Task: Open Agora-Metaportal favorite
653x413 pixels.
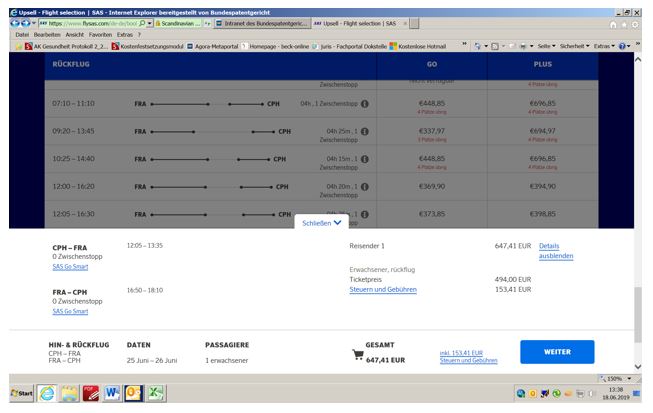Action: [x=212, y=46]
